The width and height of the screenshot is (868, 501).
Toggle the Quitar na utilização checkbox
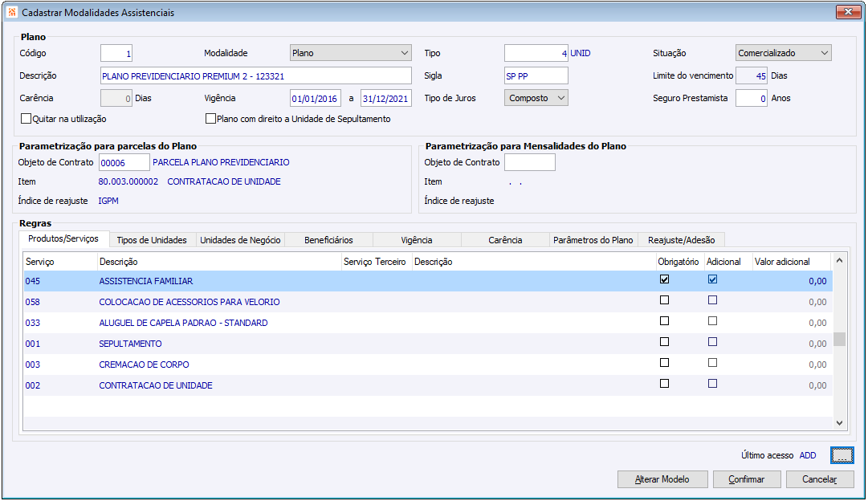pos(26,119)
